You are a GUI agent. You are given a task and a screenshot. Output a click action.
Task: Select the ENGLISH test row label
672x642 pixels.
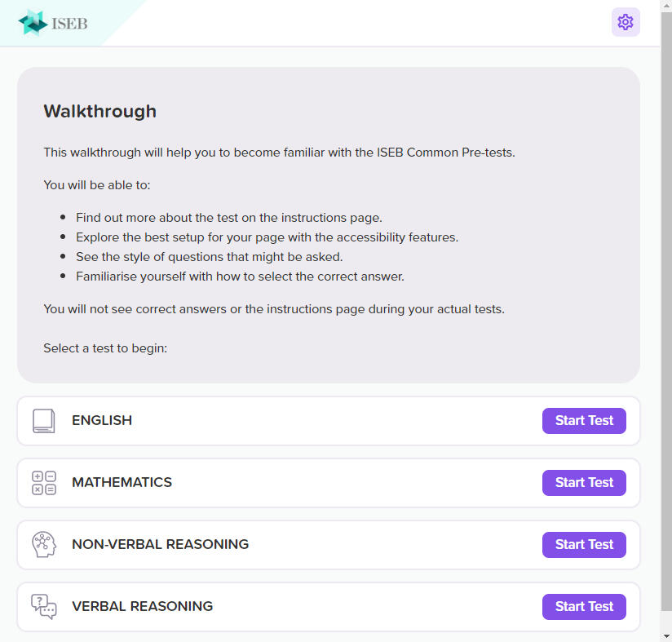[x=102, y=421]
